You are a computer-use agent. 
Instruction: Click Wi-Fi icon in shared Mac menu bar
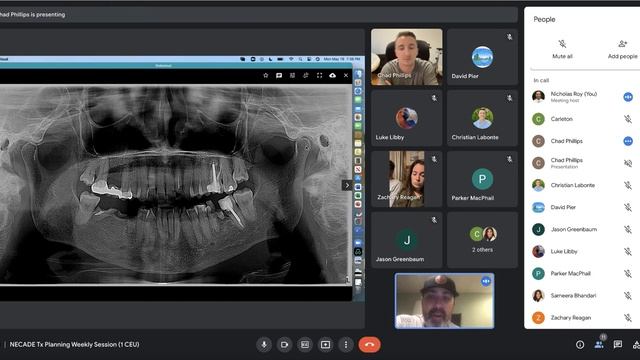(291, 59)
